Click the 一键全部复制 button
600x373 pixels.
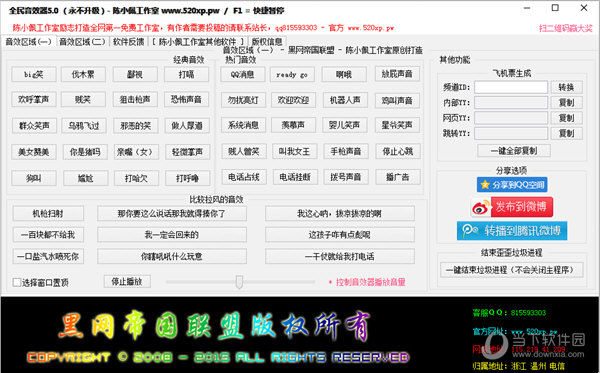514,151
